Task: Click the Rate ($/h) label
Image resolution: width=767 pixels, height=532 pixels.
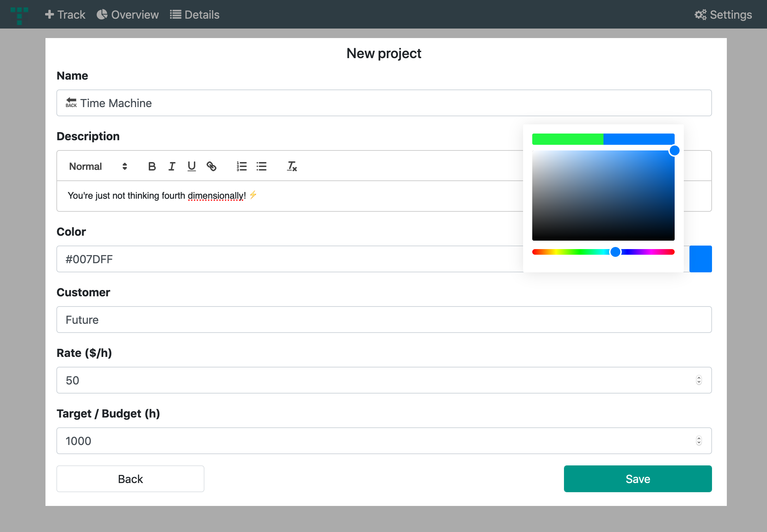Action: pos(84,353)
